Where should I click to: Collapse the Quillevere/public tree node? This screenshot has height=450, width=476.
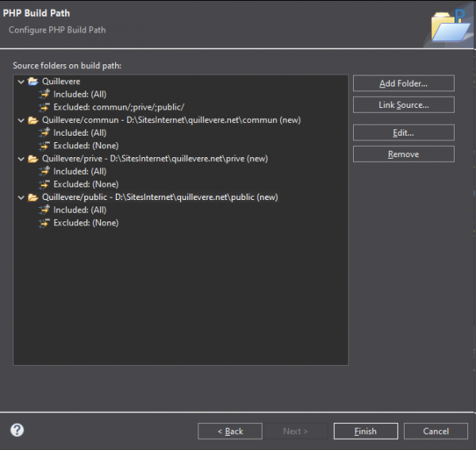point(21,197)
